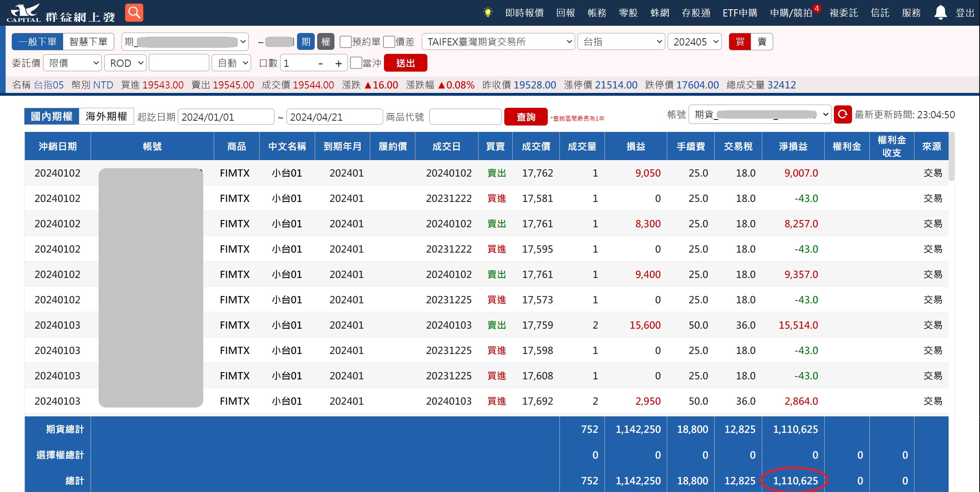Switch to the 海外期權 tab
The image size is (980, 492).
pos(106,117)
